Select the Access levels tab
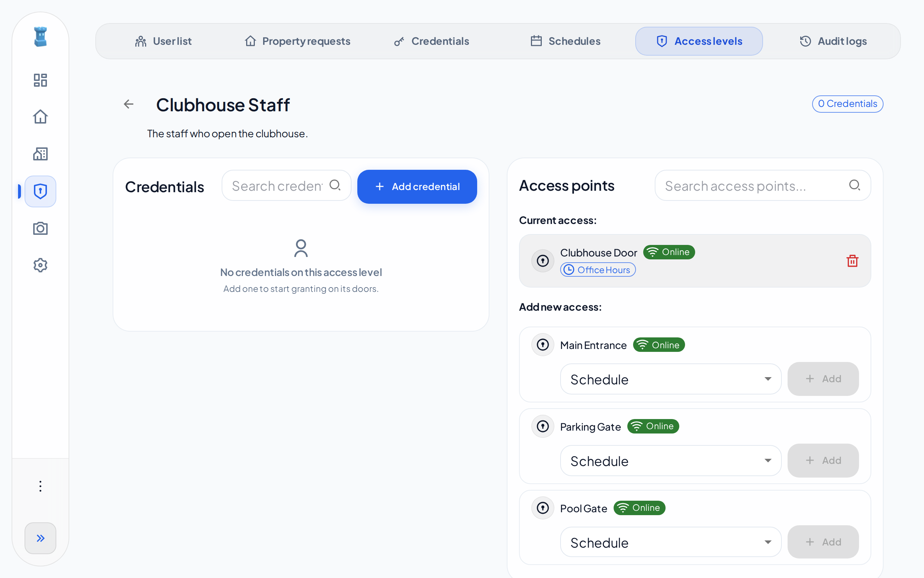This screenshot has width=924, height=578. (x=699, y=41)
